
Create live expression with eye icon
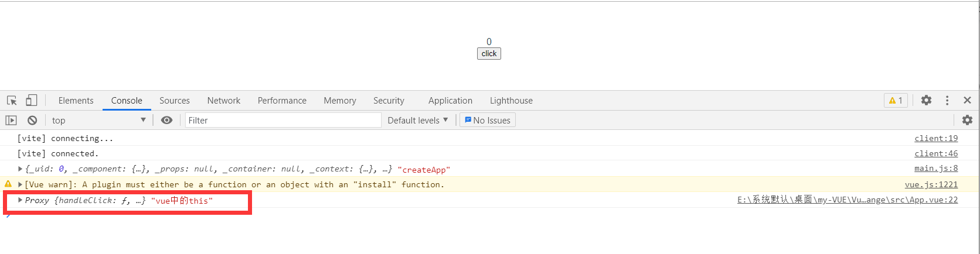tap(167, 120)
